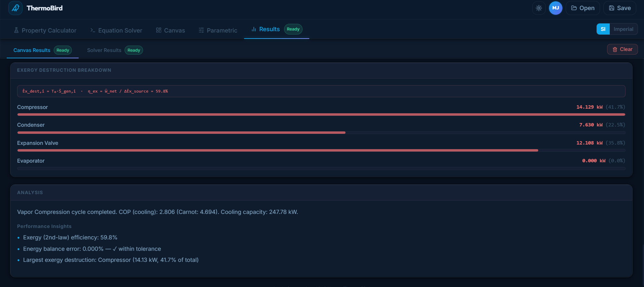
Task: Open the Parametric tab
Action: tap(218, 31)
